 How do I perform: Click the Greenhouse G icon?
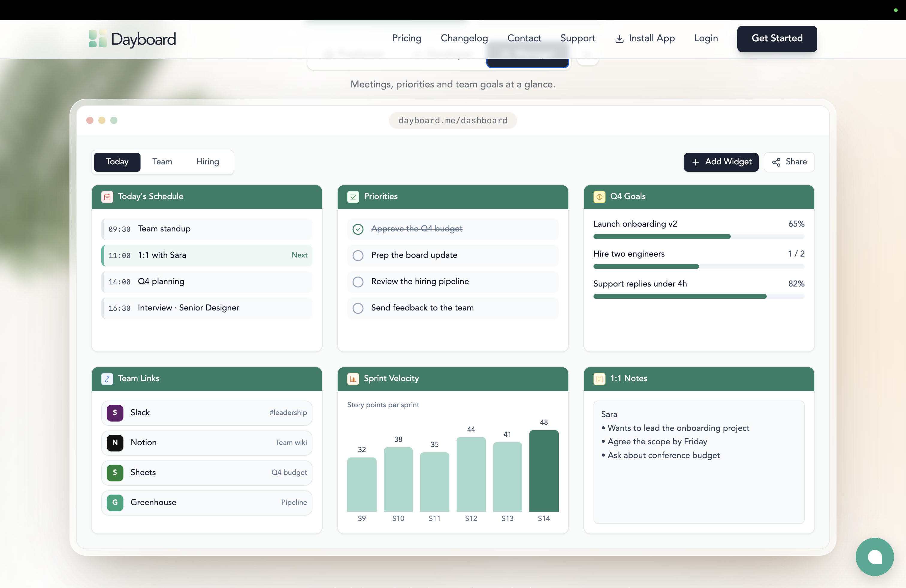click(x=115, y=503)
